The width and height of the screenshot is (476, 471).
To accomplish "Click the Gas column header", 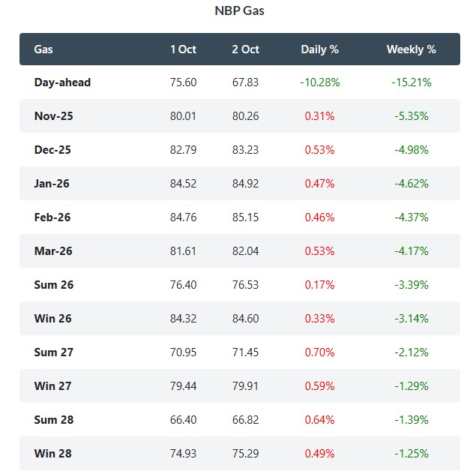I will tap(43, 49).
